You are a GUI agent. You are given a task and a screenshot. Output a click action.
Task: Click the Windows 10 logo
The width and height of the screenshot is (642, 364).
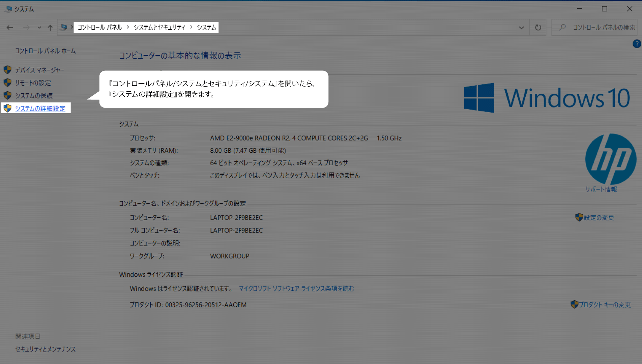[547, 98]
